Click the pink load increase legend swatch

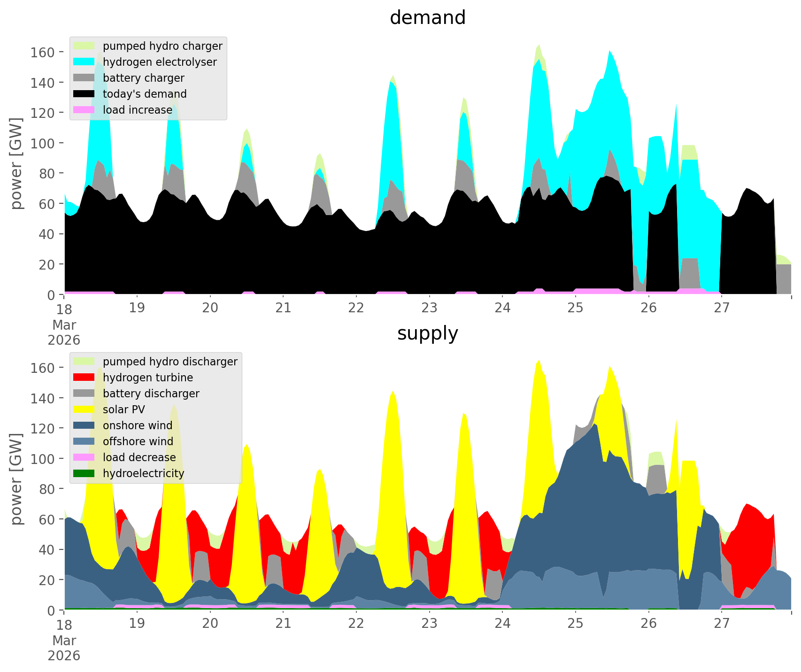pos(84,110)
